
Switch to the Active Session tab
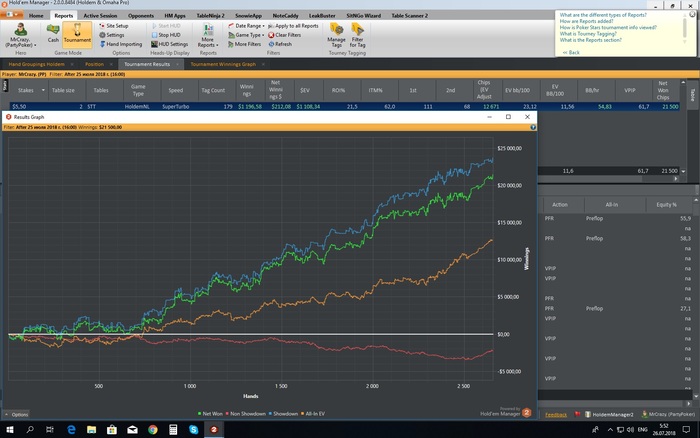point(100,16)
